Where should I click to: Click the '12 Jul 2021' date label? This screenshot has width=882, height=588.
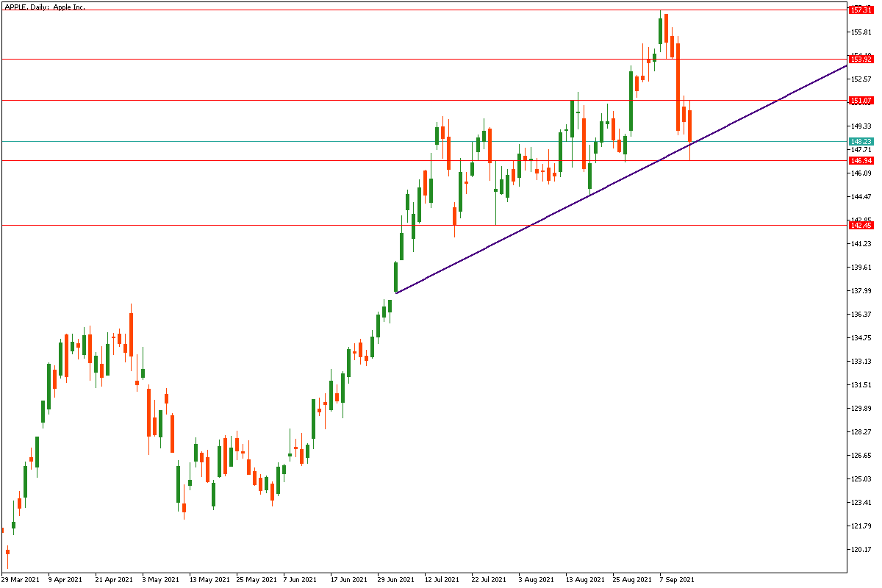click(443, 579)
